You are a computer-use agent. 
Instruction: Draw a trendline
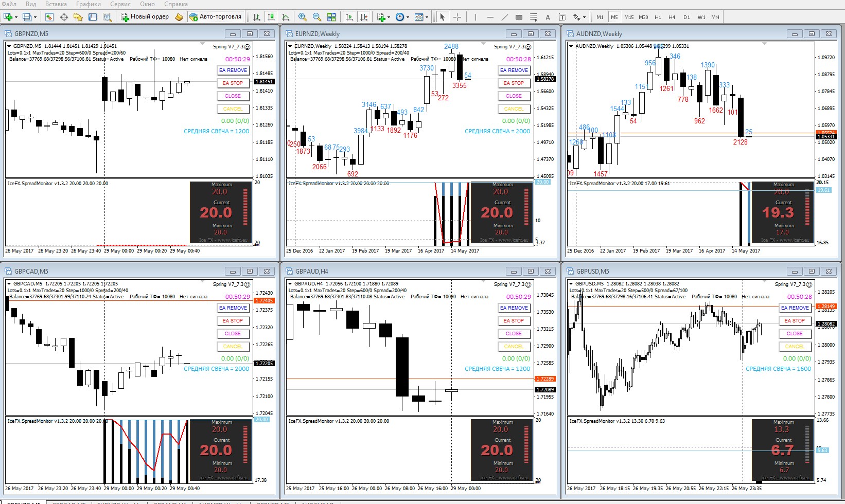504,17
